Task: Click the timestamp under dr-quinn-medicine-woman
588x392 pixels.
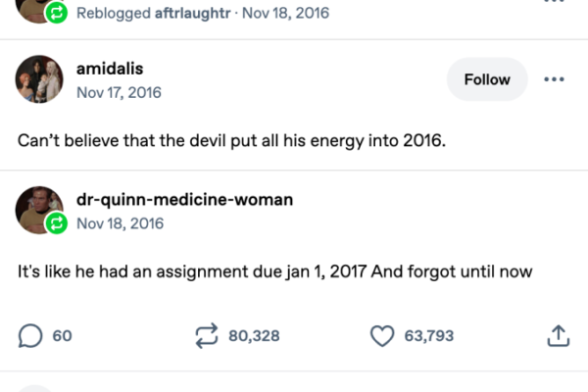Action: pyautogui.click(x=120, y=223)
